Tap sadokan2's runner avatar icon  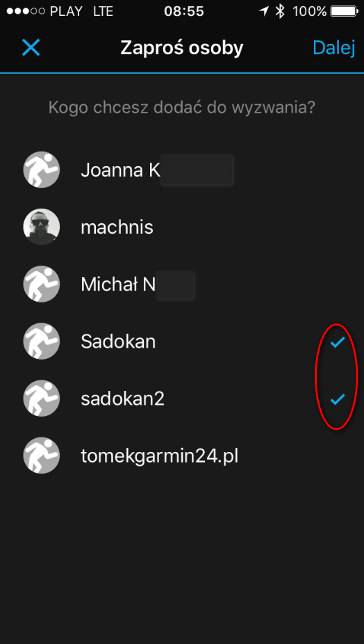pos(42,399)
